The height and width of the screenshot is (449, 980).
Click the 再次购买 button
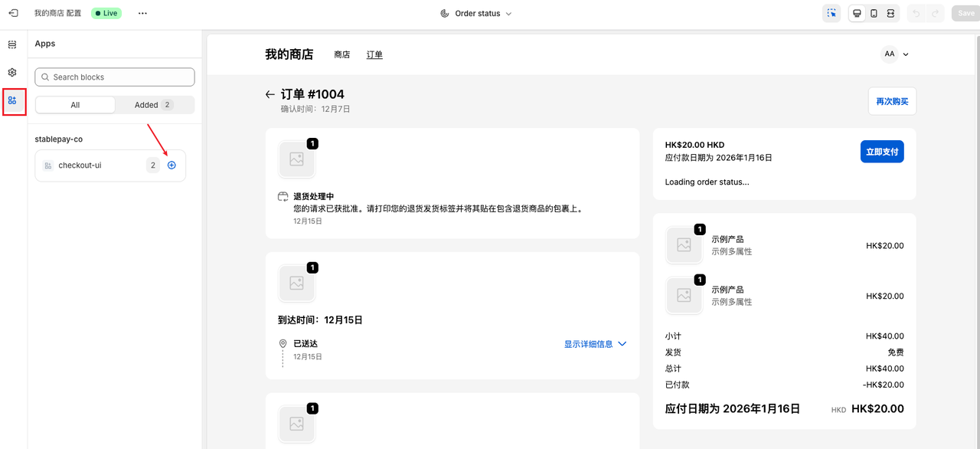pyautogui.click(x=891, y=100)
